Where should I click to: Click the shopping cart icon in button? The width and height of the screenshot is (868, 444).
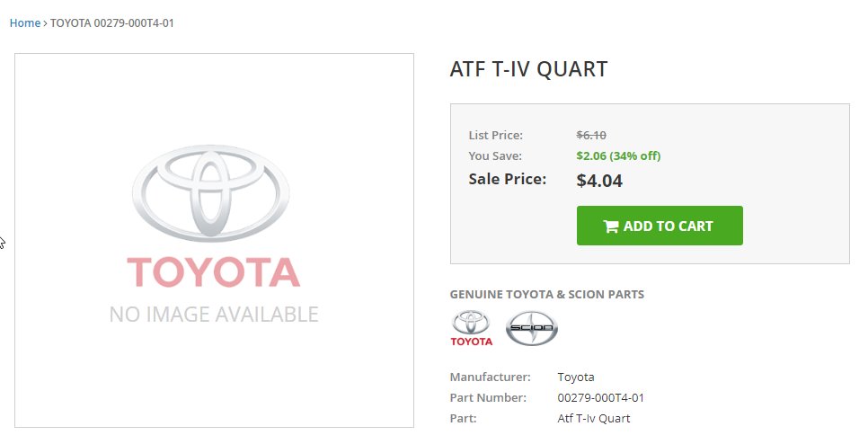pos(611,226)
